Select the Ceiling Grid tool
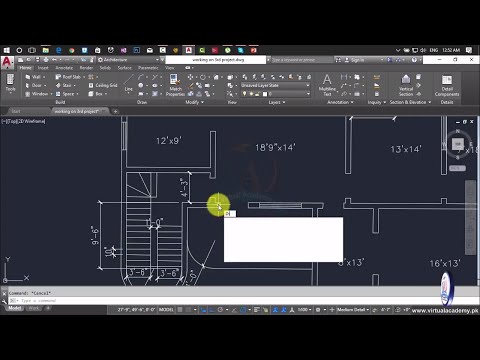This screenshot has width=480, height=360. 103,85
